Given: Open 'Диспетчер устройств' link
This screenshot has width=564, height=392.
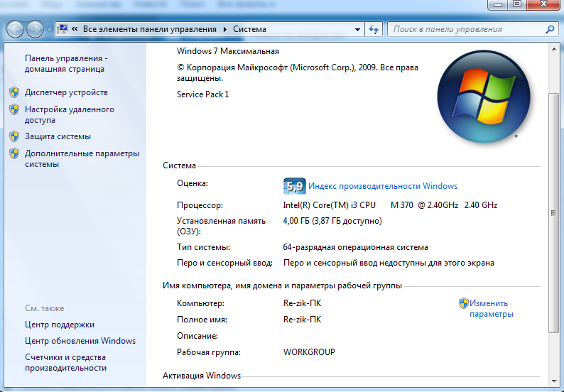Looking at the screenshot, I should pos(66,92).
